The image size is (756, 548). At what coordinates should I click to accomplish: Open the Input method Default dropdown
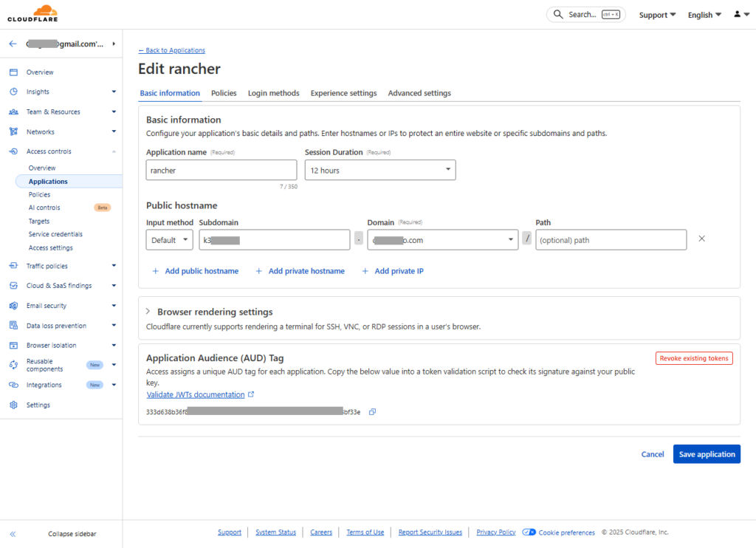[169, 240]
